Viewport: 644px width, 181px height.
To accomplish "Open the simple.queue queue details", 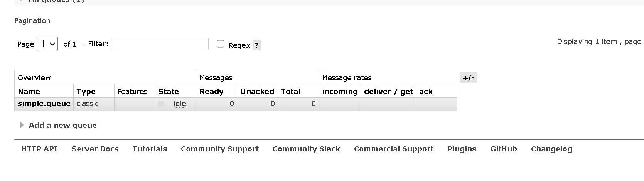I will tap(44, 104).
